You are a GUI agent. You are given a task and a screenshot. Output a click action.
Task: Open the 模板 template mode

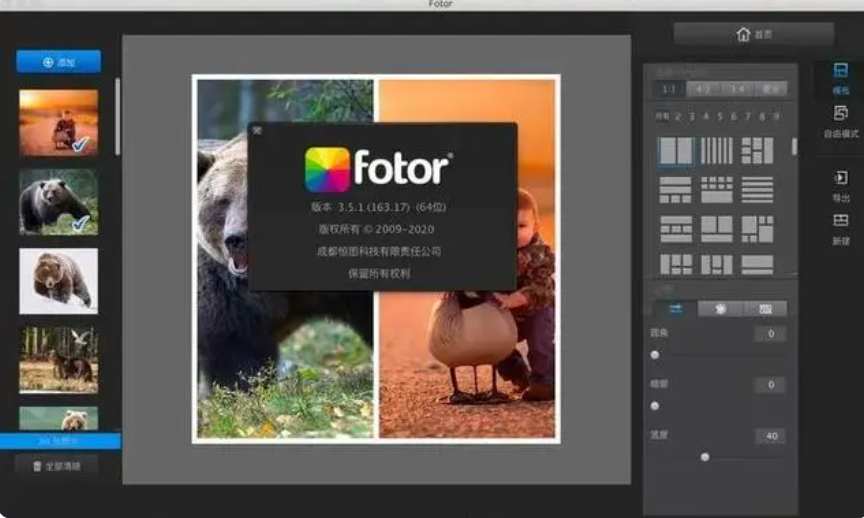click(x=840, y=79)
